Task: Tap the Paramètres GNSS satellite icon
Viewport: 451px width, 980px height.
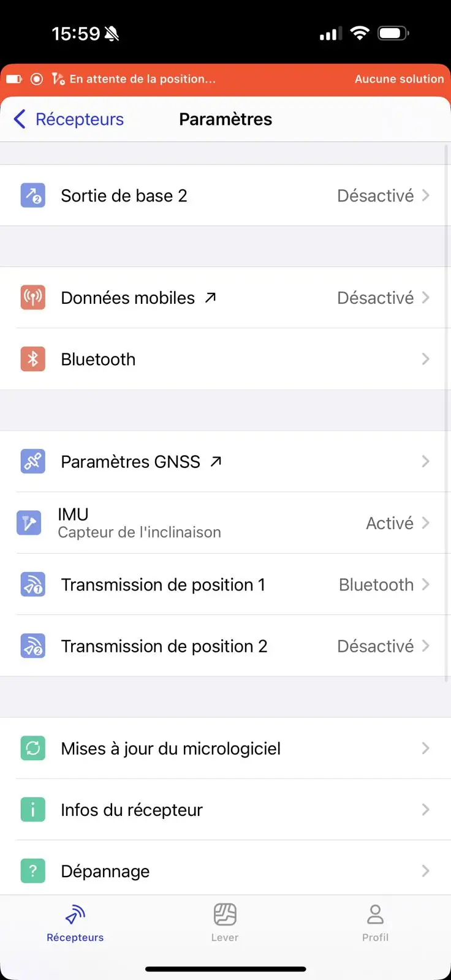Action: tap(33, 461)
